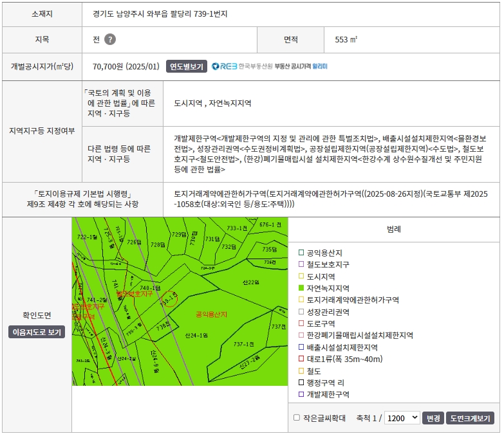Click the question mark help icon beside 전
The height and width of the screenshot is (436, 504).
coord(110,39)
